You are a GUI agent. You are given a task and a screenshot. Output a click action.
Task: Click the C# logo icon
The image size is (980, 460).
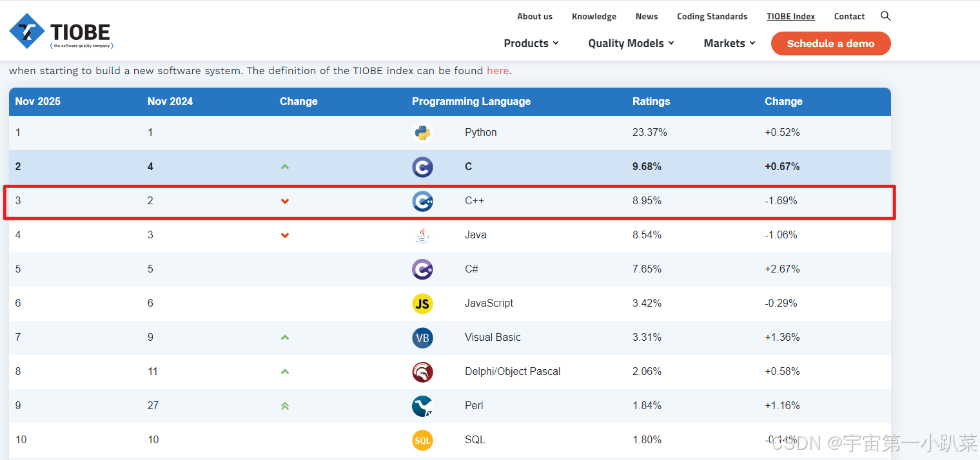pyautogui.click(x=422, y=269)
